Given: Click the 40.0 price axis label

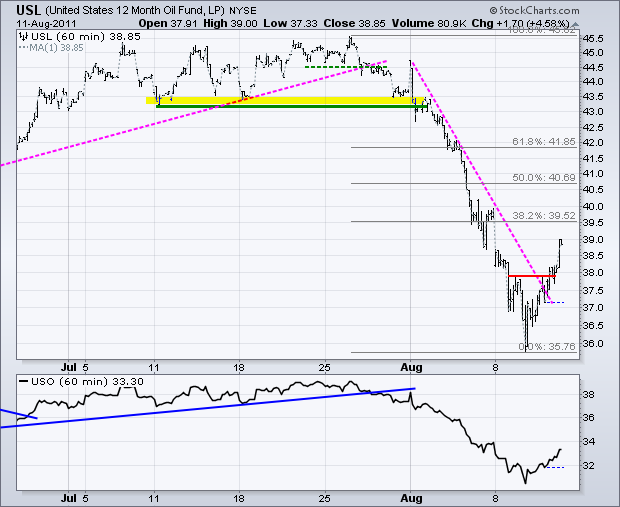Looking at the screenshot, I should click(x=593, y=206).
